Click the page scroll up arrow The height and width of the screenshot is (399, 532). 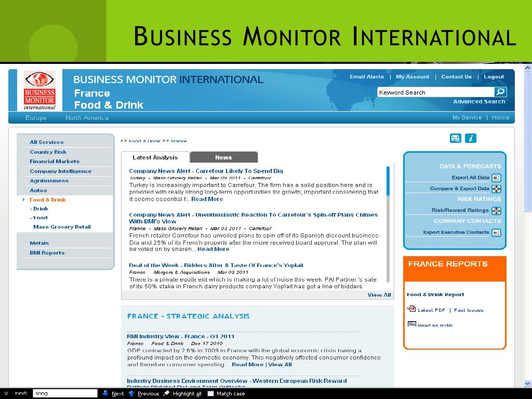pyautogui.click(x=528, y=68)
